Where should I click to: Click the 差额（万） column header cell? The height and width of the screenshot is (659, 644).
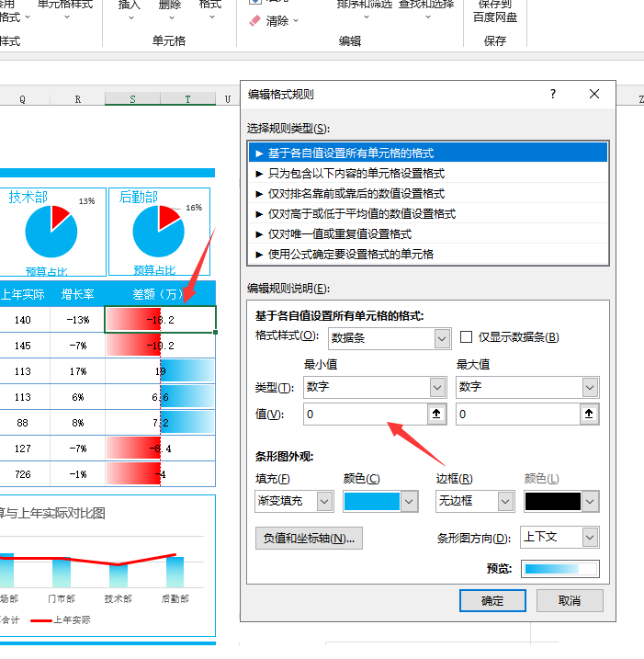click(160, 294)
